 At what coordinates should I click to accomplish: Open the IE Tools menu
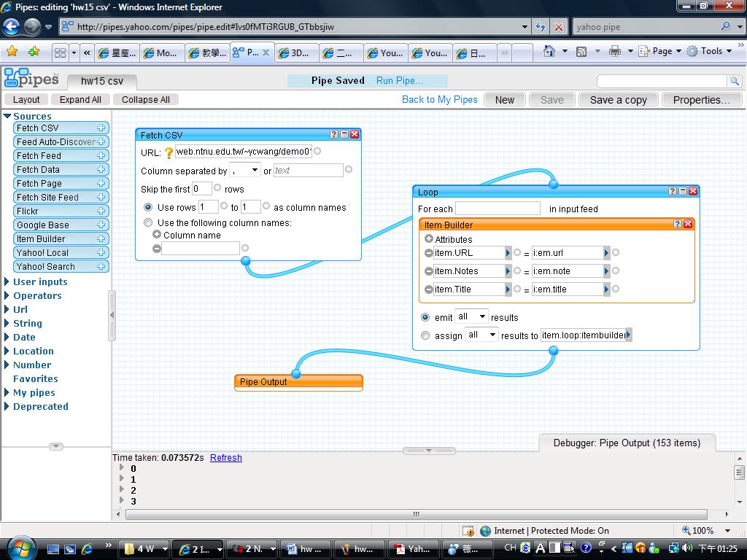pos(709,51)
